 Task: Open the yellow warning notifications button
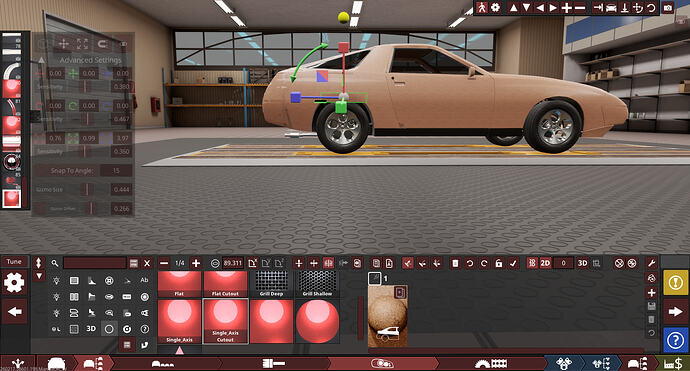(675, 283)
